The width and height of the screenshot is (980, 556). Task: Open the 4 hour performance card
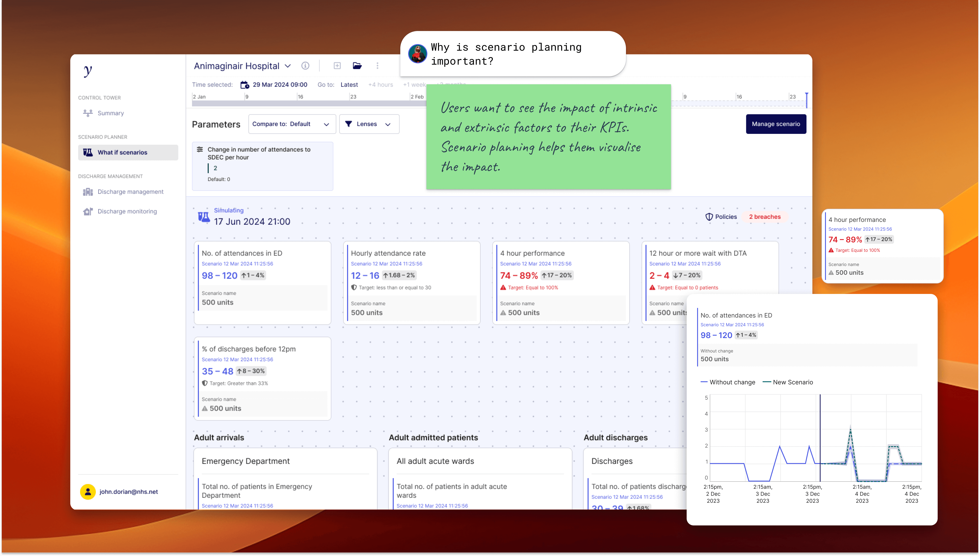tap(561, 283)
